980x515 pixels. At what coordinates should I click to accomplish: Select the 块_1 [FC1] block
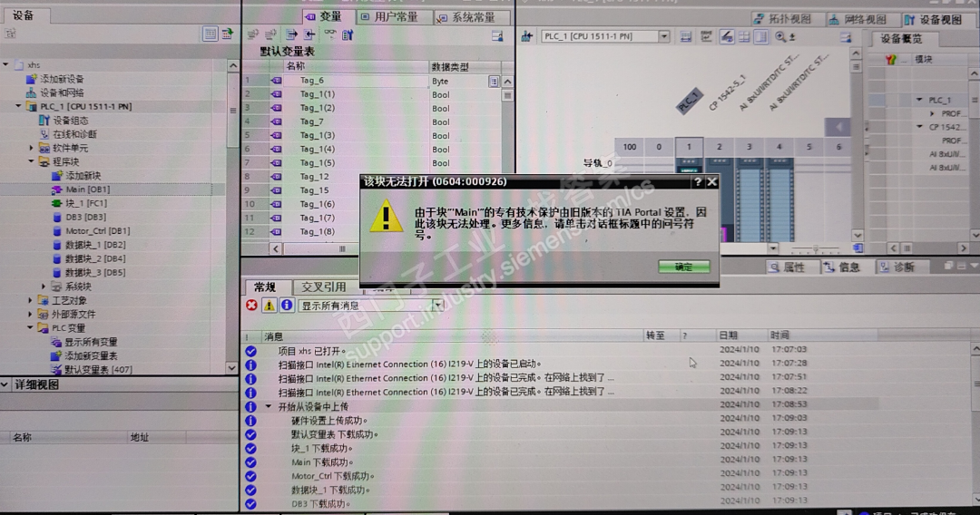[x=86, y=203]
